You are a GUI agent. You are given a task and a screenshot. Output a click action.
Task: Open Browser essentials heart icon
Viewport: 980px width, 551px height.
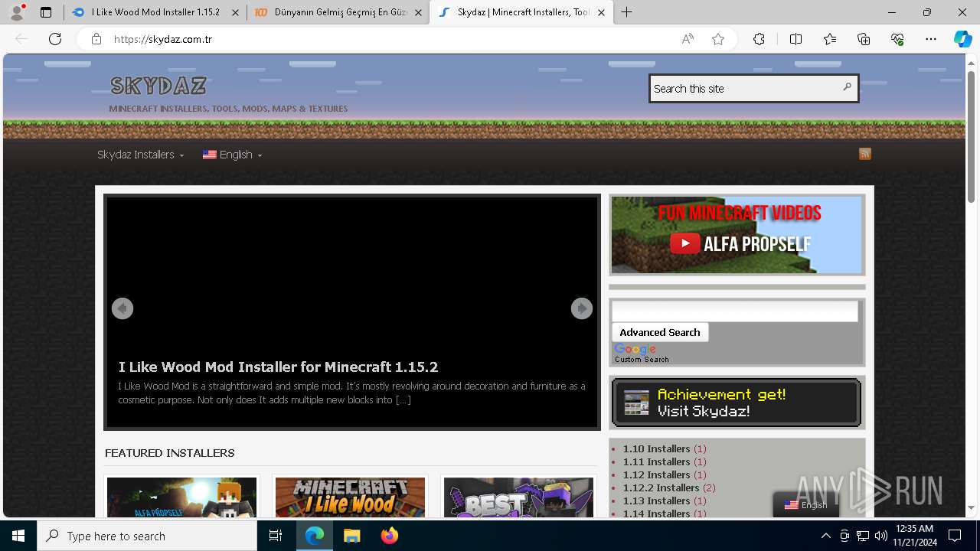point(897,39)
